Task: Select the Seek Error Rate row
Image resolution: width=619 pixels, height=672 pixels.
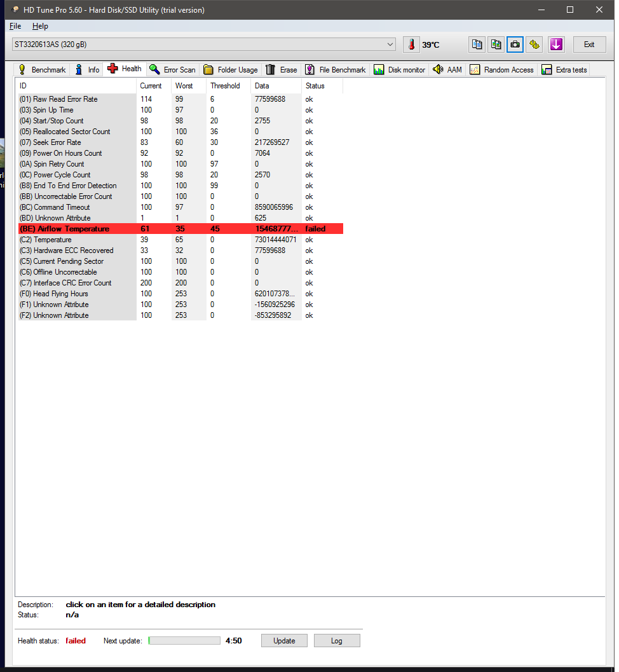Action: [180, 142]
